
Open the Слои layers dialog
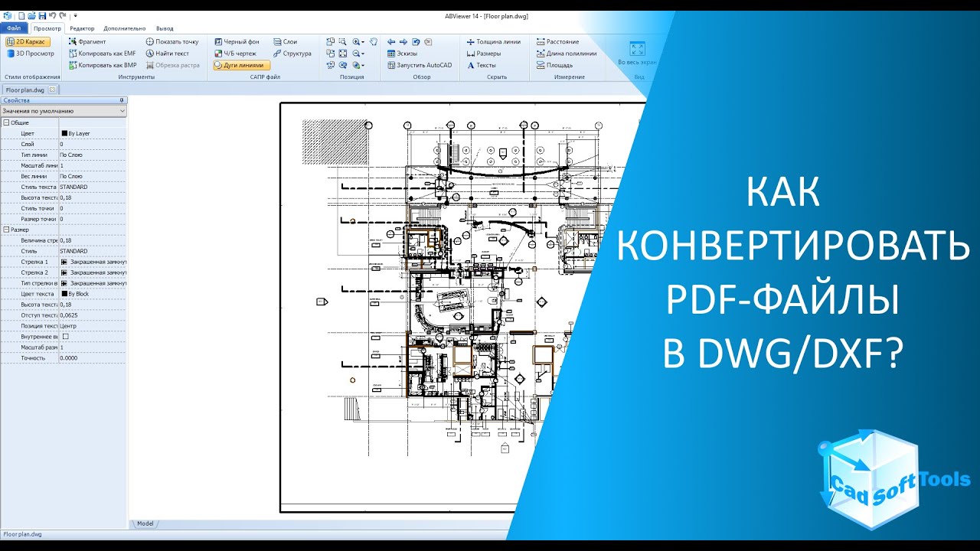[x=284, y=41]
